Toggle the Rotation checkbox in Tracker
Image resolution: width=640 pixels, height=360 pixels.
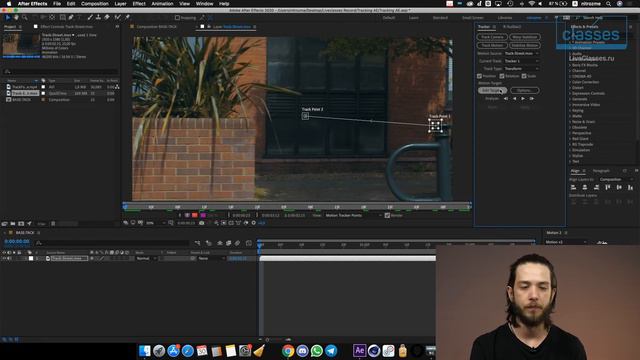(x=502, y=76)
